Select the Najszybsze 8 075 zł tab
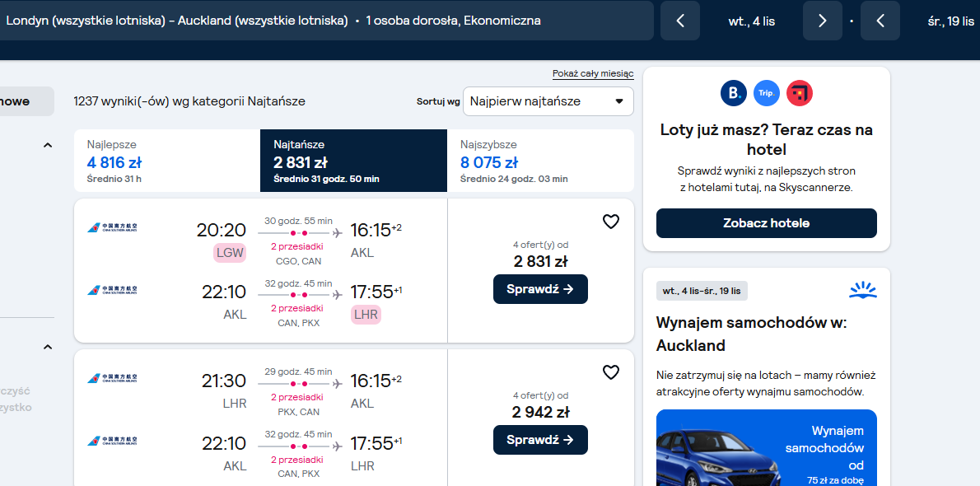 540,161
